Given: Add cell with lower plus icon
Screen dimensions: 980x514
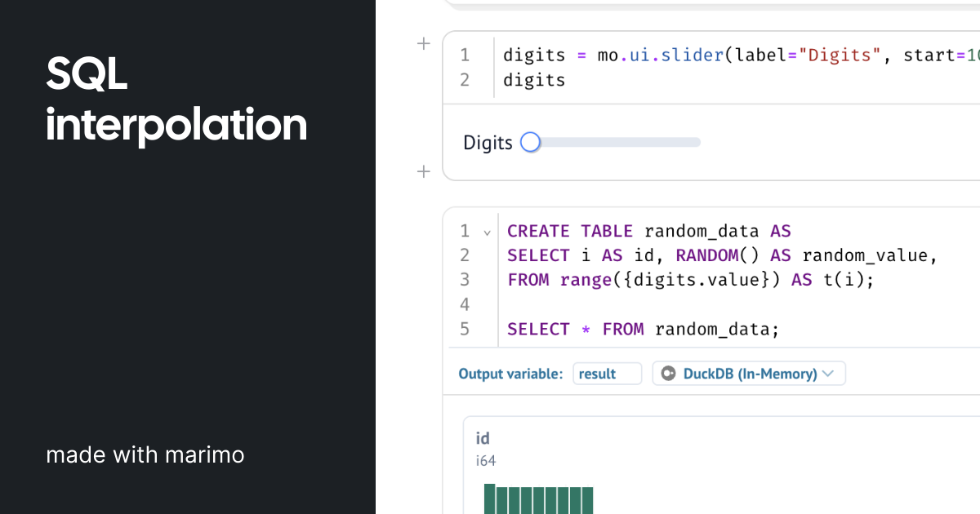Looking at the screenshot, I should point(423,171).
